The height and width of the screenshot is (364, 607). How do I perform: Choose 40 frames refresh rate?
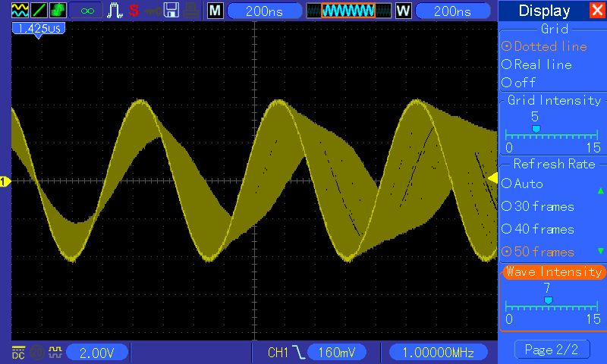click(x=538, y=229)
